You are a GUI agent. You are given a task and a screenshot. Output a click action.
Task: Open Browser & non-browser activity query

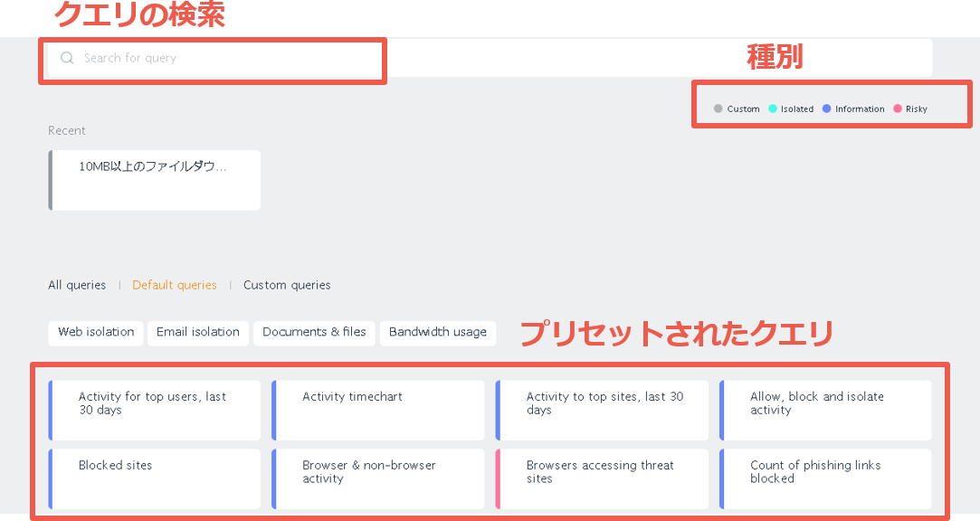(x=378, y=479)
